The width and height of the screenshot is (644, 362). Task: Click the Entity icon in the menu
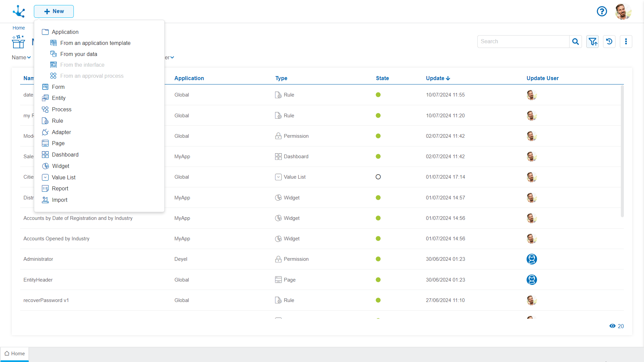coord(45,98)
